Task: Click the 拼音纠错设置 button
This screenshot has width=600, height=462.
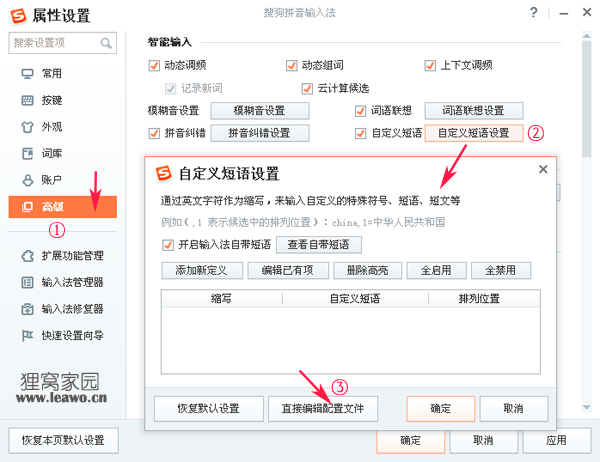Action: (x=260, y=133)
